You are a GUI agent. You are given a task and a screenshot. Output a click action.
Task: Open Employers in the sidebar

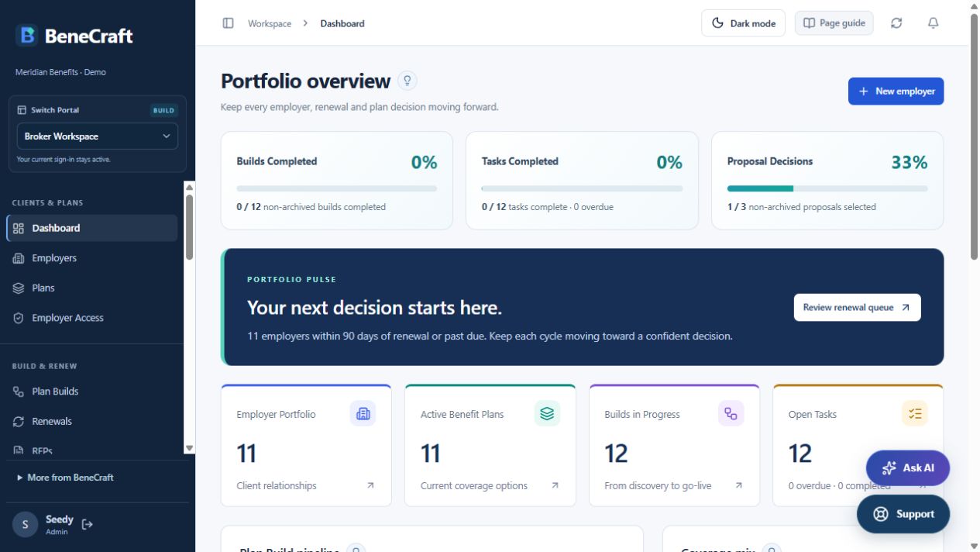(91, 258)
